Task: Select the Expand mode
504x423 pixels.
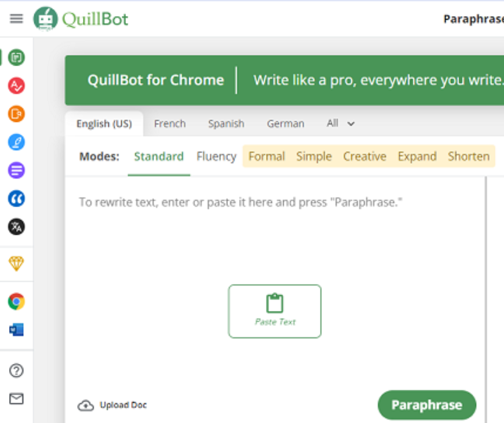Action: [417, 156]
